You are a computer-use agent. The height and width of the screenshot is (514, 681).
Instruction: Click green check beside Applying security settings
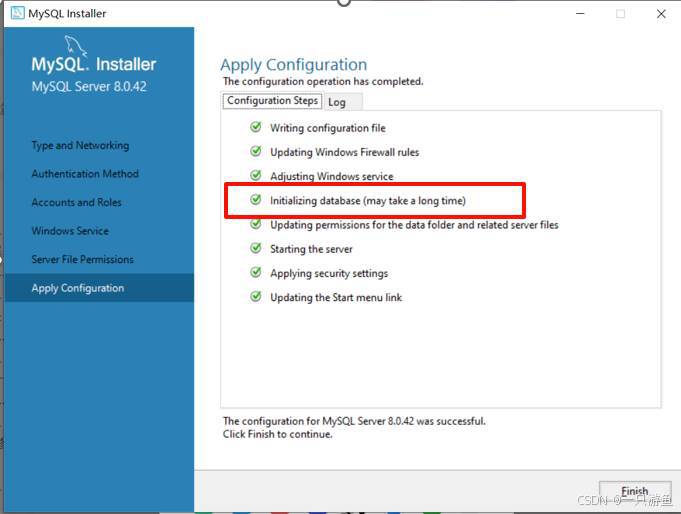(256, 272)
